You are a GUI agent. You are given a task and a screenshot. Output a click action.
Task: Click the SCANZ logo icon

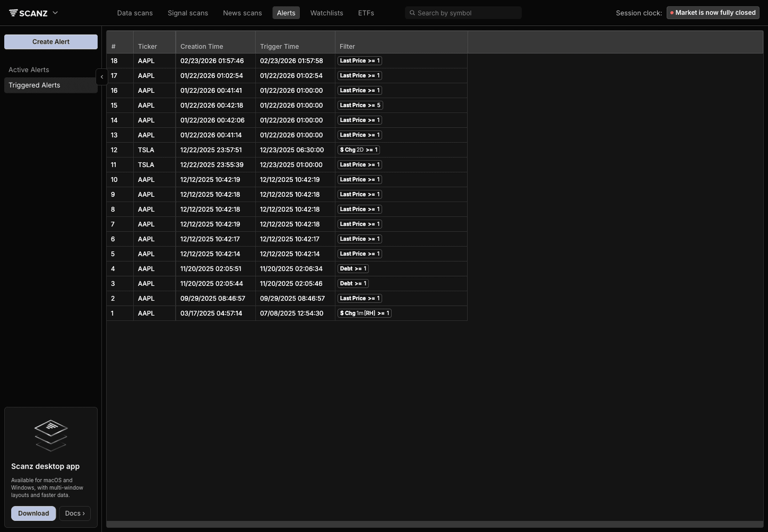(13, 13)
